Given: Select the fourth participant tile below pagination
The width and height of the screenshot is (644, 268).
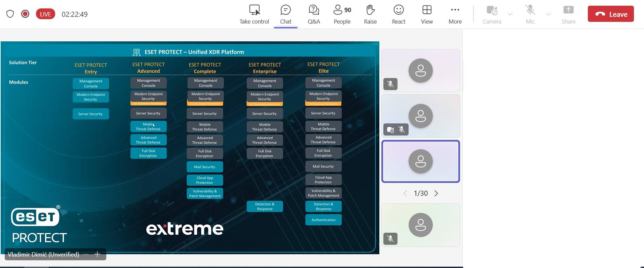Looking at the screenshot, I should [x=421, y=225].
